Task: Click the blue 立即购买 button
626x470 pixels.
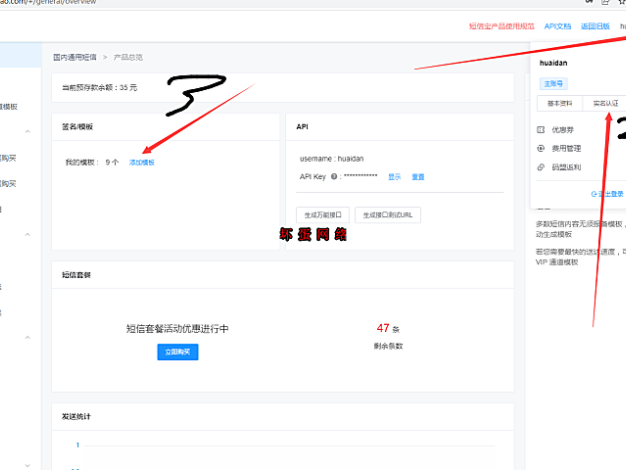Action: [x=178, y=352]
